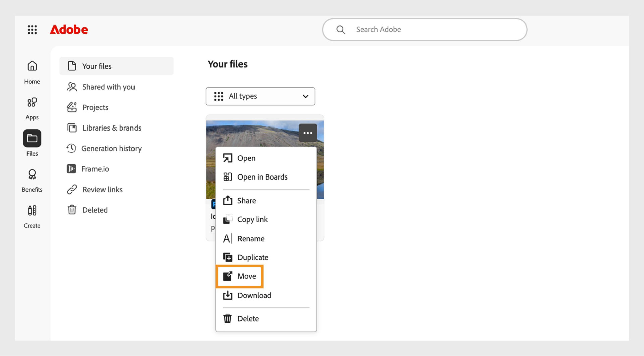
Task: Open the app switcher grid icon
Action: [x=32, y=30]
